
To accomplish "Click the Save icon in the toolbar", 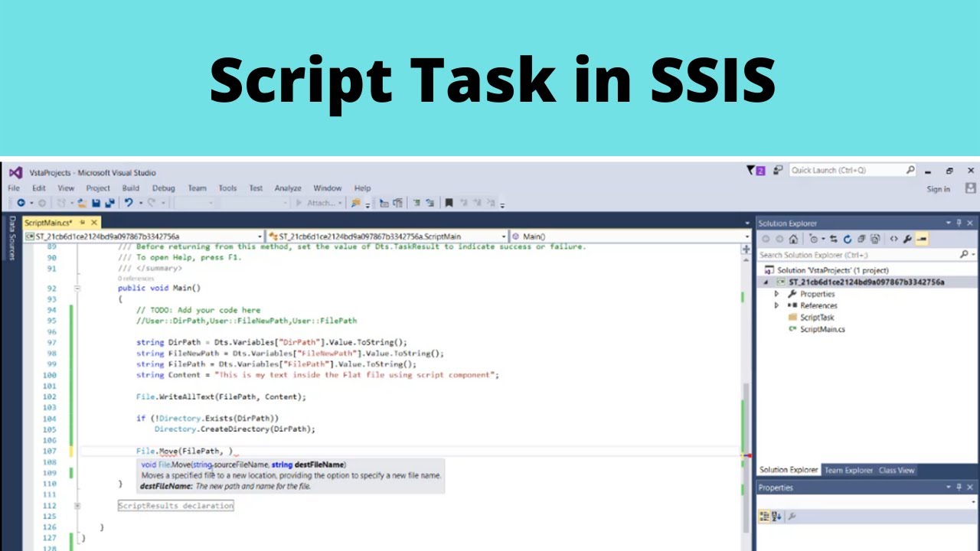I will click(96, 203).
